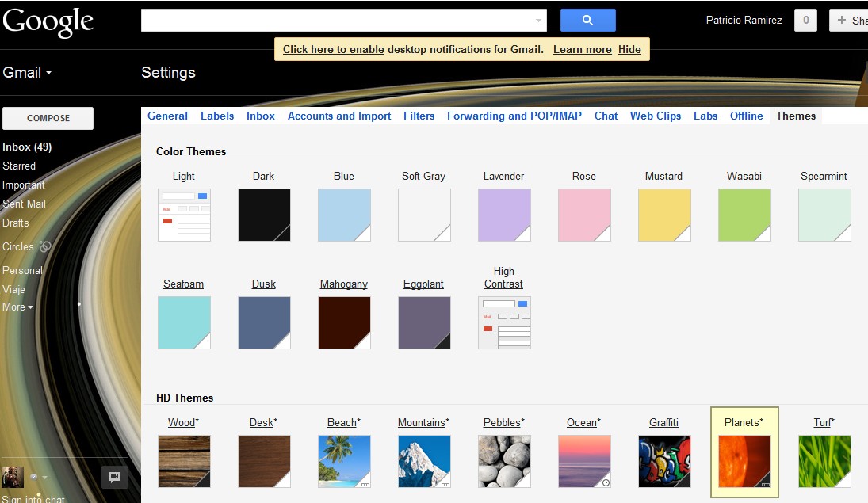Choose the Blue theme swatch
This screenshot has height=503, width=868.
[x=344, y=215]
